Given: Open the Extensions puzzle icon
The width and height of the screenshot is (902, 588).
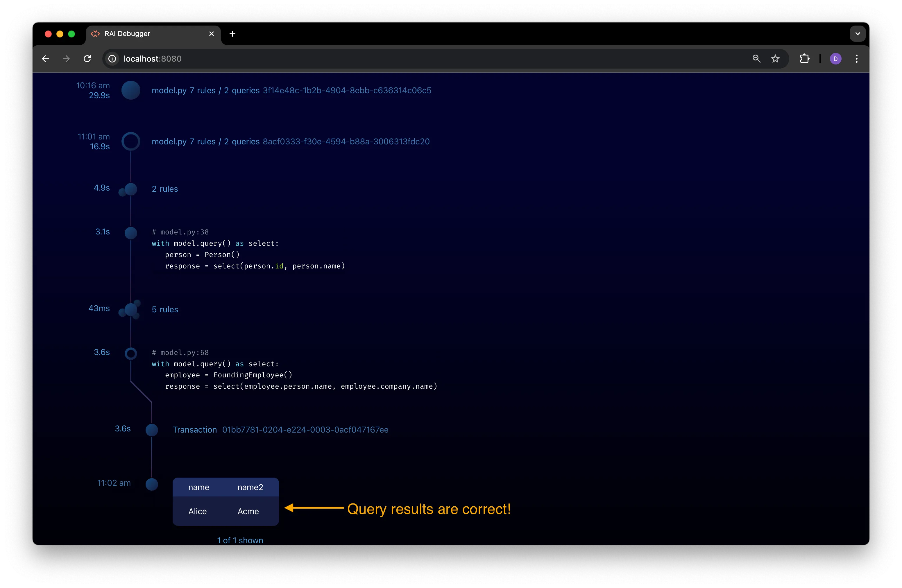Looking at the screenshot, I should click(805, 59).
